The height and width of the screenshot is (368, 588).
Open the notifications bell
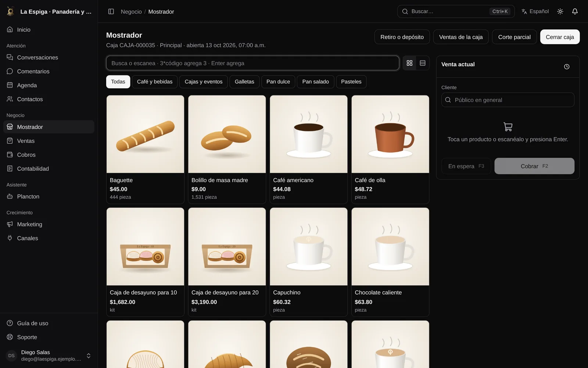coord(575,11)
